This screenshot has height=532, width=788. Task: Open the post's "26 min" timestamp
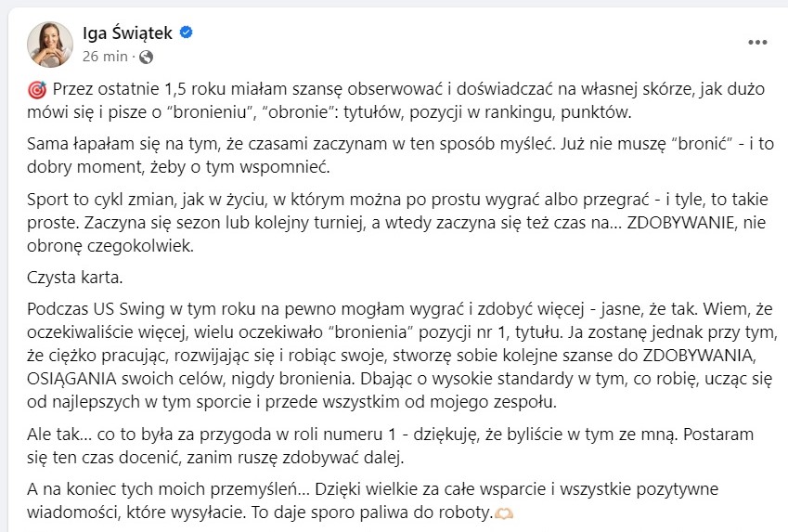[x=104, y=57]
